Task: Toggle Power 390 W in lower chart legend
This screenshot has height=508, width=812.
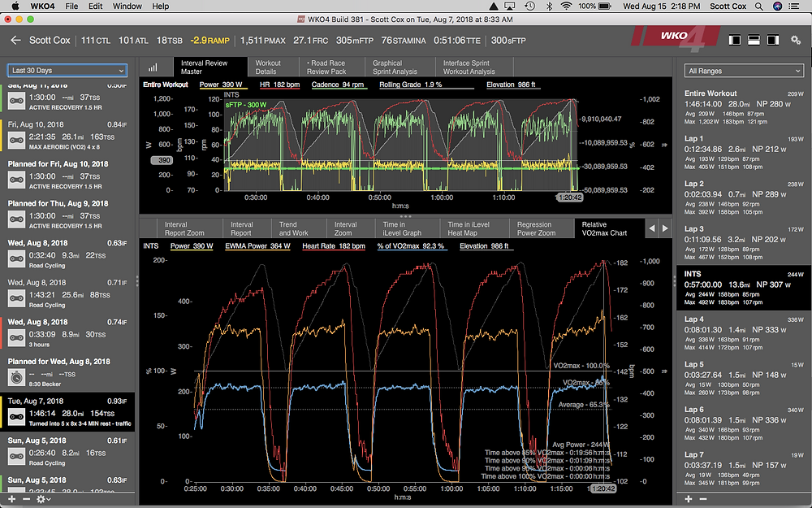Action: (192, 246)
